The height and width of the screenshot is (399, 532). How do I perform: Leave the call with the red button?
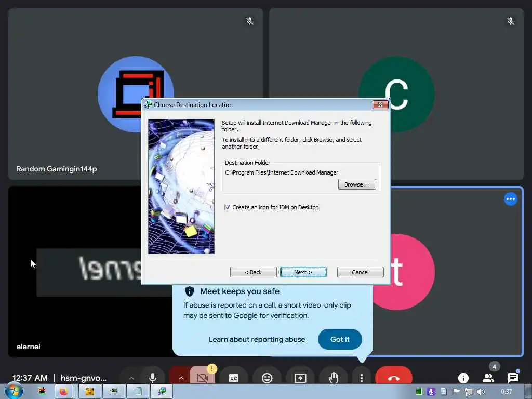click(x=394, y=377)
